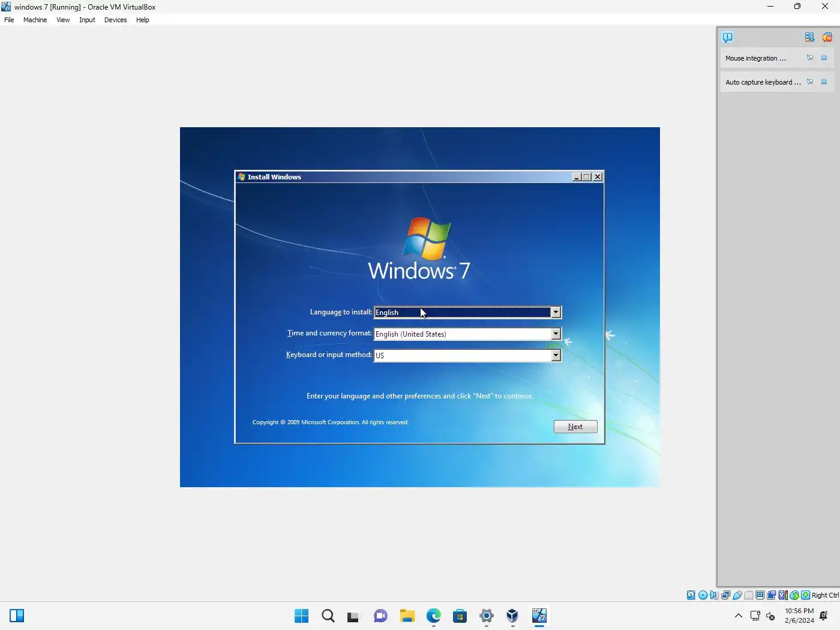Click the Right Ctrl host key indicator

click(825, 595)
